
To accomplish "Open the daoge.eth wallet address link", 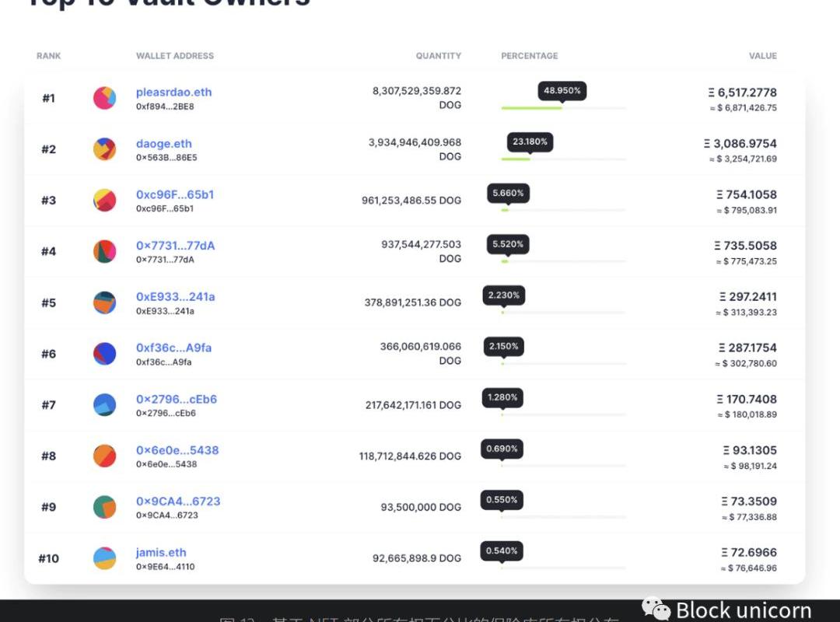I will 163,143.
